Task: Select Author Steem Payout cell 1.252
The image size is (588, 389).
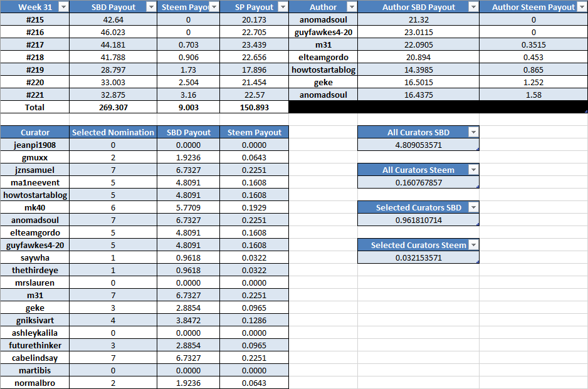Action: click(533, 83)
